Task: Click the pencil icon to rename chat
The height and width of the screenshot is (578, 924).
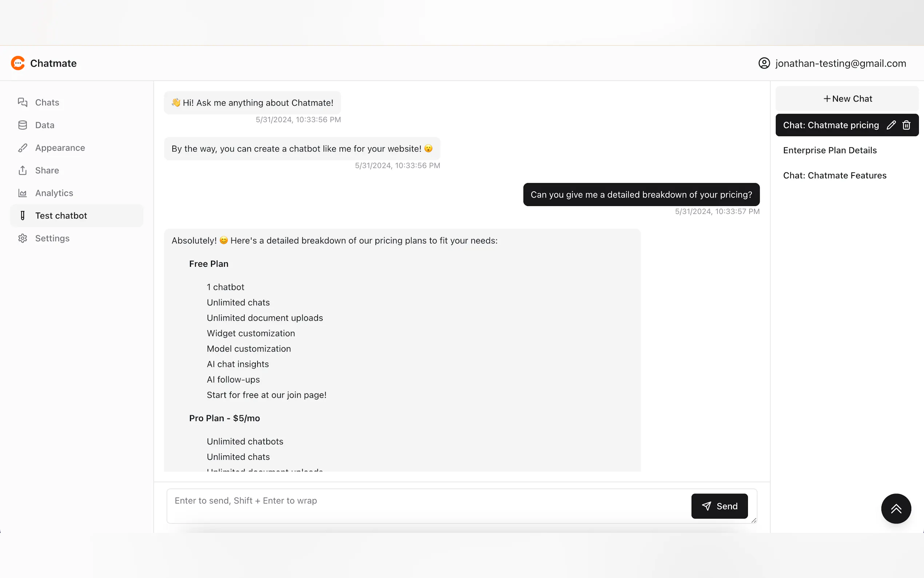Action: (x=891, y=125)
